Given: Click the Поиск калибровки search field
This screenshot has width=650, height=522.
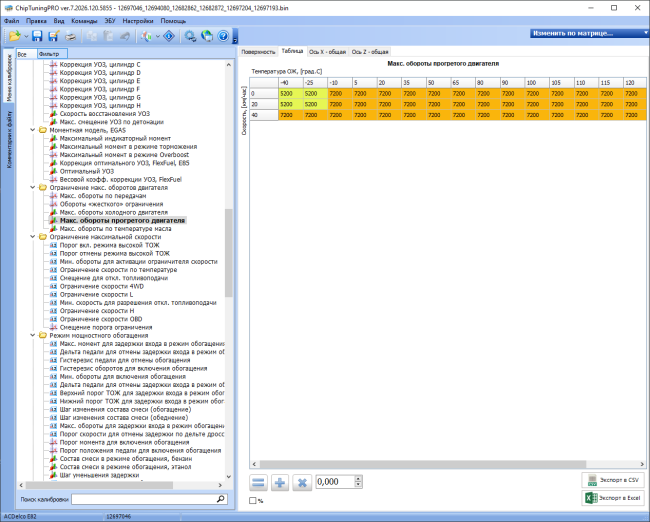Looking at the screenshot, I should coord(149,499).
